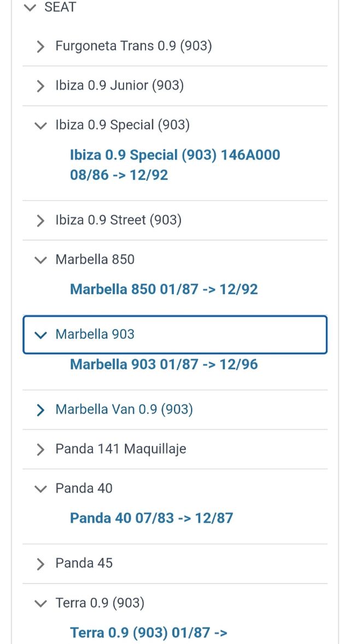Collapse the Panda 40 group

click(40, 488)
